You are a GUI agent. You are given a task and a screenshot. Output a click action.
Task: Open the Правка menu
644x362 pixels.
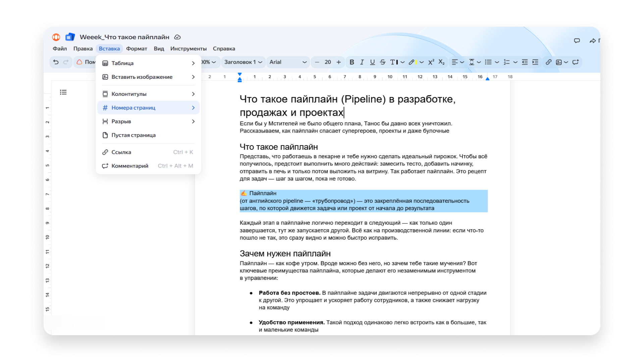pyautogui.click(x=83, y=49)
